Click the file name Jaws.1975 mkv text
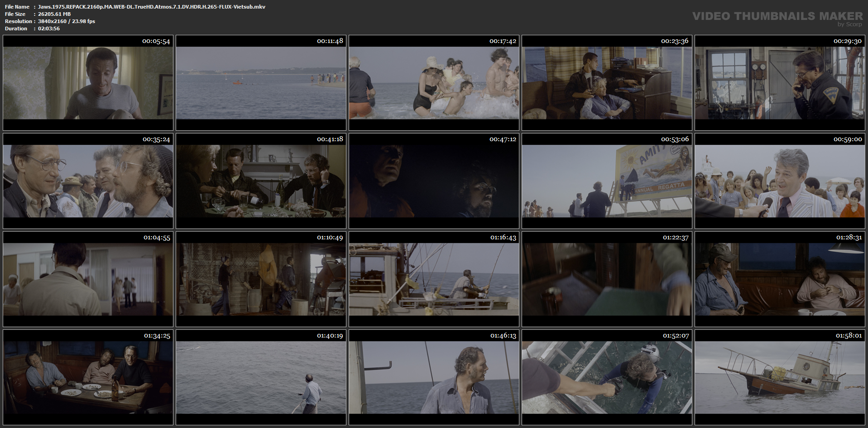The height and width of the screenshot is (428, 868). (152, 7)
